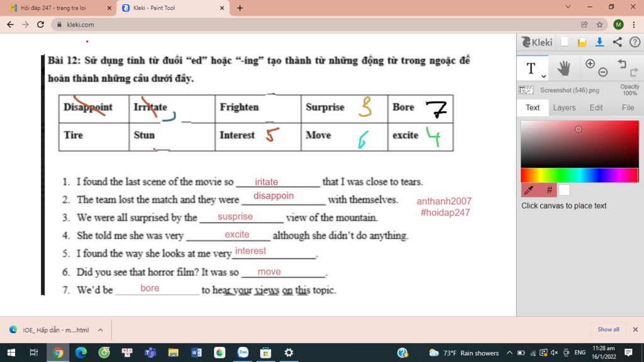
Task: Open the File tab
Action: tap(628, 107)
